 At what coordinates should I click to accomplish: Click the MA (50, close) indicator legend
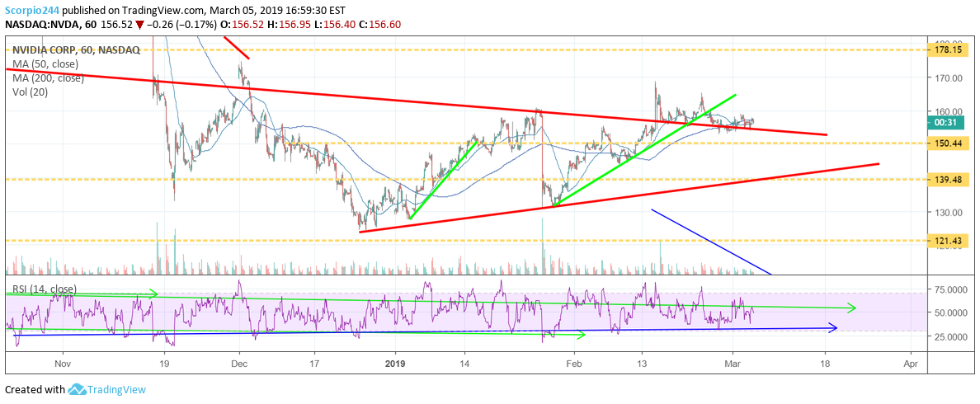(x=46, y=64)
